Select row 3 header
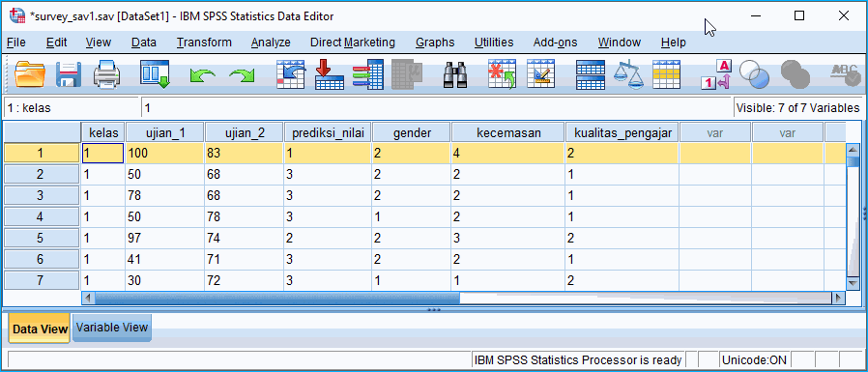 43,195
